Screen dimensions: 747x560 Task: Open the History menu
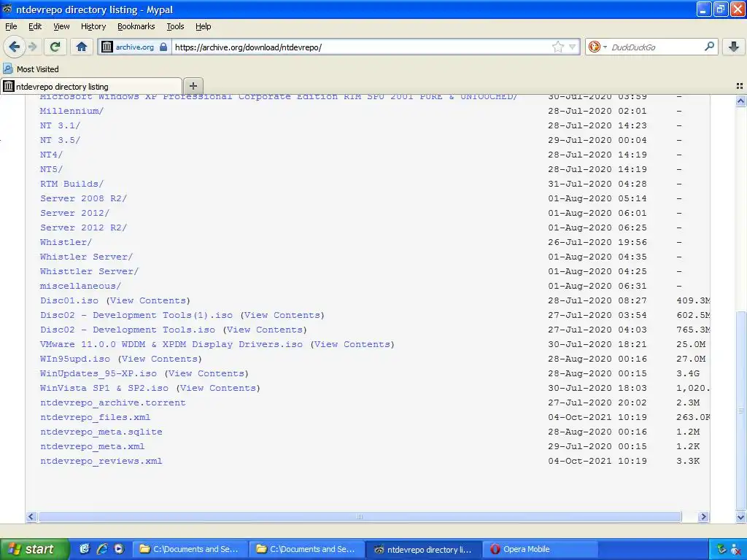93,26
